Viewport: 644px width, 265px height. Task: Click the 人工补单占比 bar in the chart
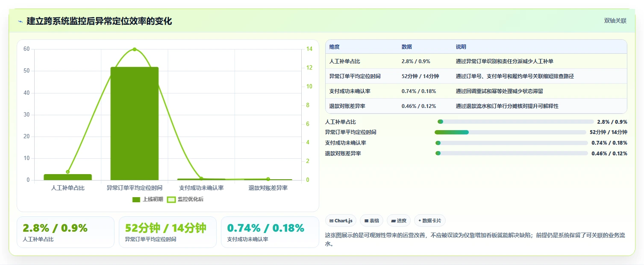point(68,177)
